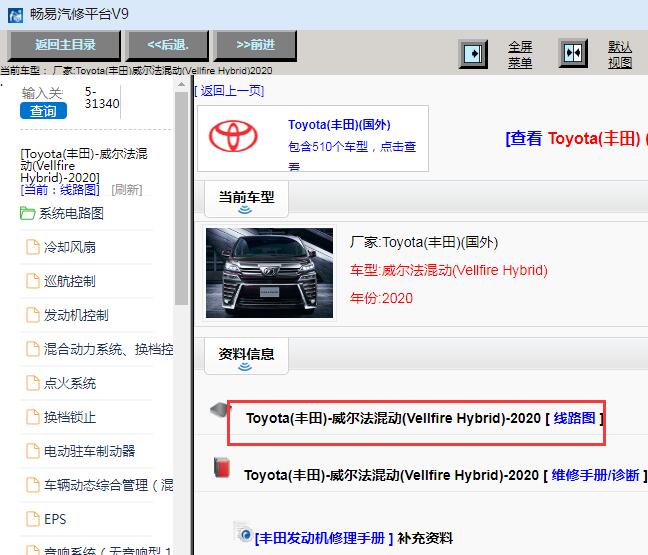Screen dimensions: 648x555
Task: Click the Toyota logo image
Action: (x=233, y=136)
